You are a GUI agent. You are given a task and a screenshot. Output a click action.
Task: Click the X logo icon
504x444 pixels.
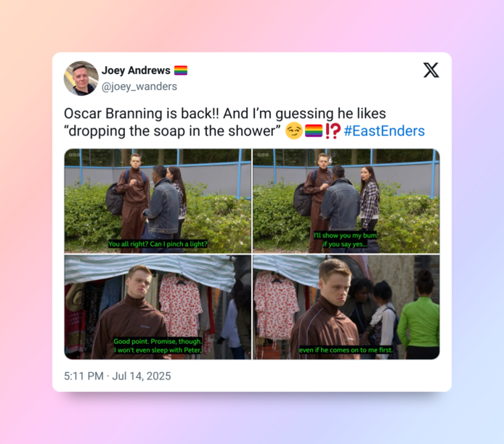click(x=431, y=70)
